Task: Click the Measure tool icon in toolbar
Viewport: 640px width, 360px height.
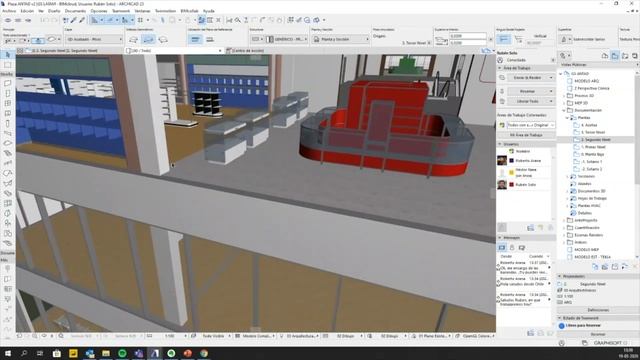Action: coord(229,20)
